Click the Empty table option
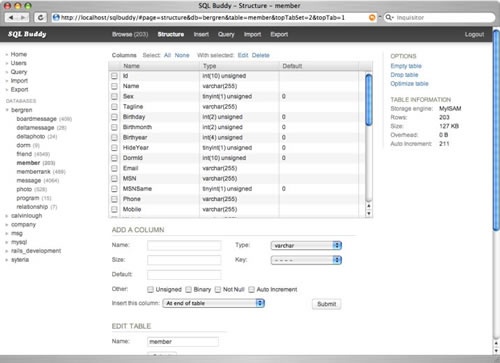The image size is (500, 363). [406, 66]
